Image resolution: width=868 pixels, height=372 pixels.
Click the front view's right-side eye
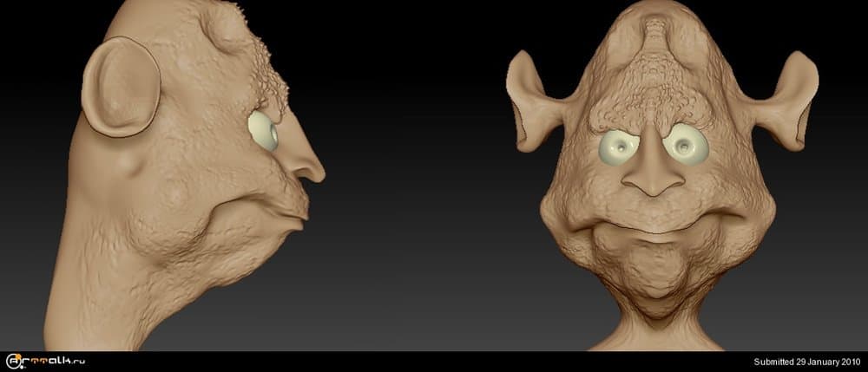[688, 143]
